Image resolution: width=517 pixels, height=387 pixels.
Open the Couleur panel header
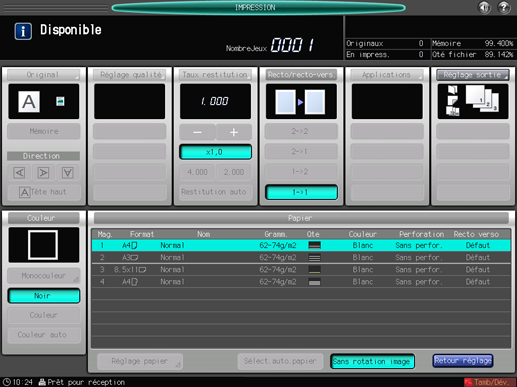pos(43,218)
